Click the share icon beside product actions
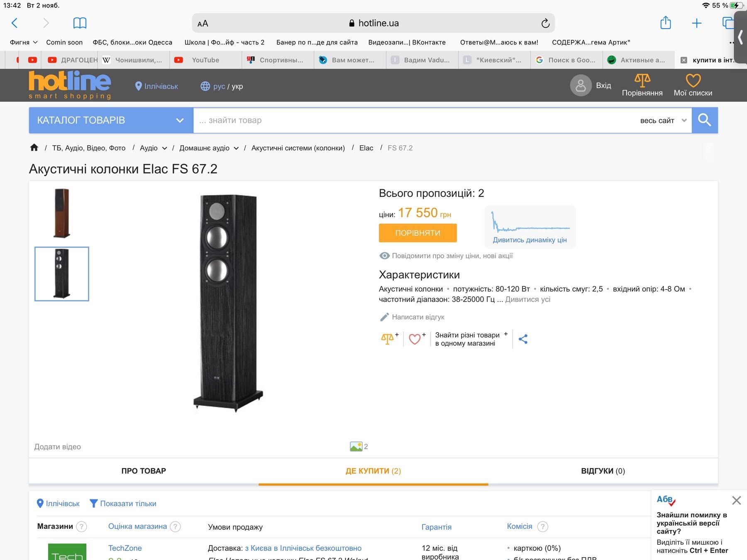Image resolution: width=747 pixels, height=560 pixels. click(x=523, y=339)
